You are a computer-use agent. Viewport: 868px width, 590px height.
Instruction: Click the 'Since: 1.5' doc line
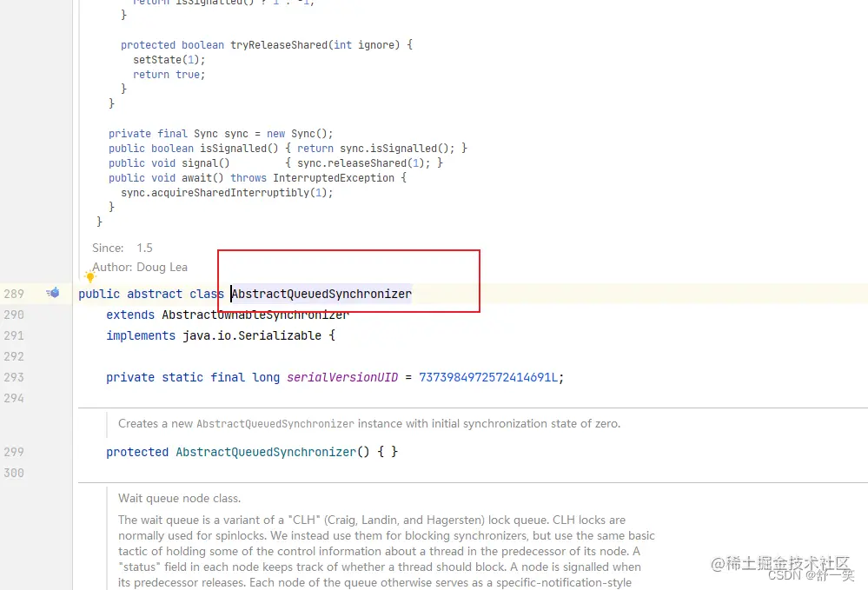click(123, 248)
